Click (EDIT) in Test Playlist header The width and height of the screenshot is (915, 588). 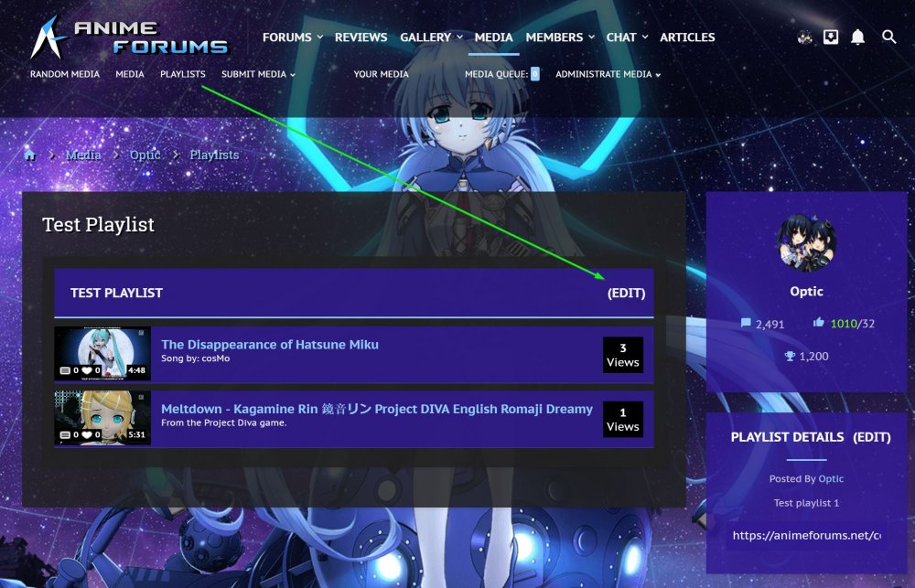[x=626, y=293]
